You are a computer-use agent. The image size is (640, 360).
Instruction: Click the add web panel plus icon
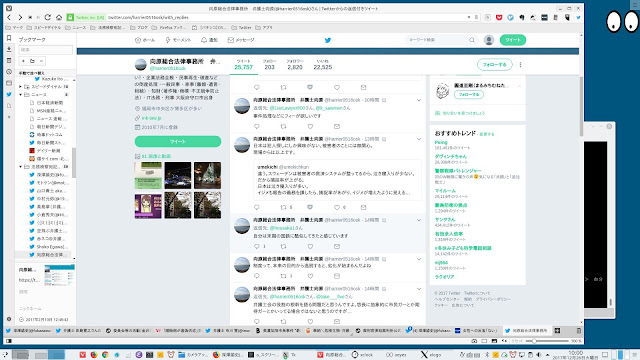9,117
